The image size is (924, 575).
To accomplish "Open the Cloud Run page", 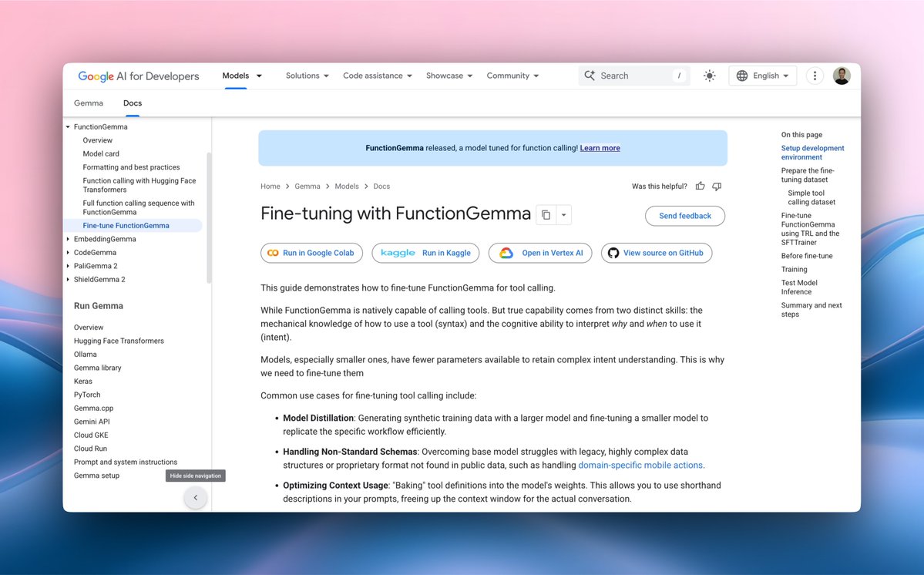I will 90,449.
